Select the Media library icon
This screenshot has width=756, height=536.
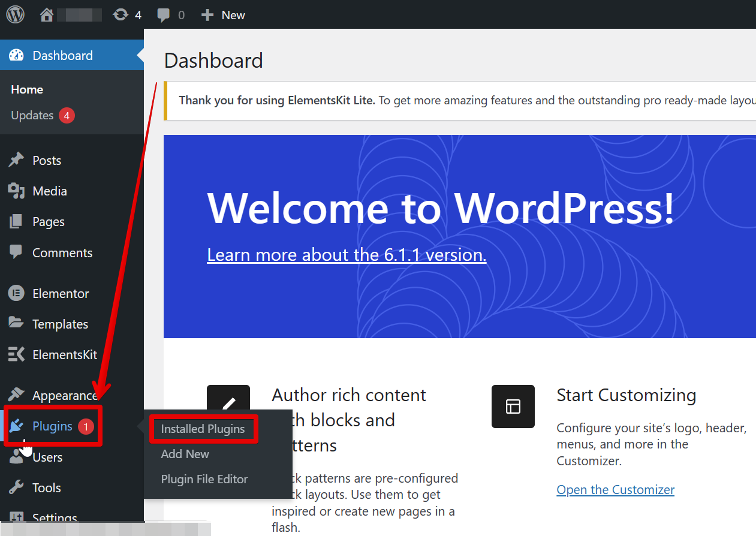click(x=16, y=191)
